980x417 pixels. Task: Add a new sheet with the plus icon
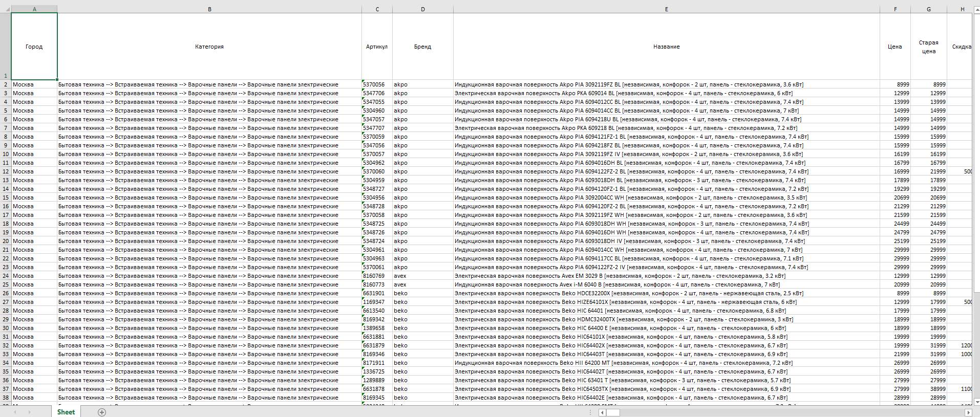point(102,412)
